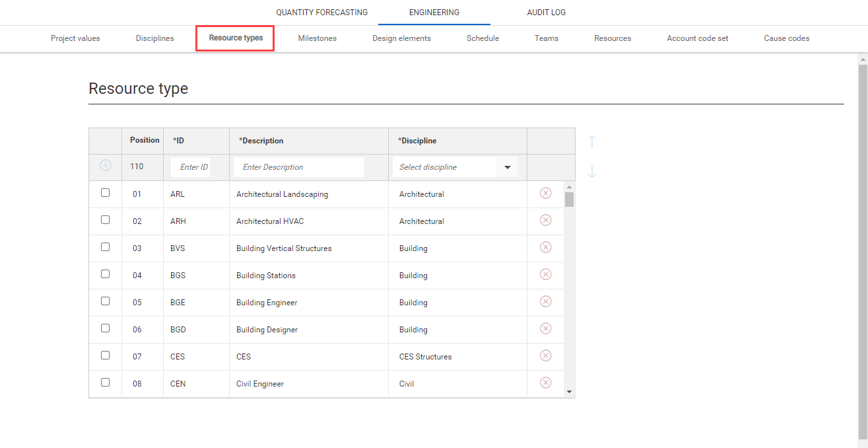This screenshot has height=448, width=868.
Task: Open the Account code set tab
Action: coord(697,38)
